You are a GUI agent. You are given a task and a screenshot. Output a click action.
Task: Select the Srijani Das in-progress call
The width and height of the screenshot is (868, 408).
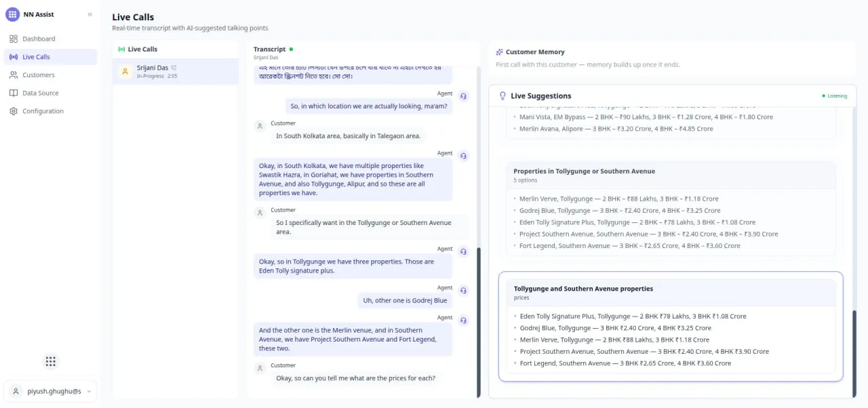176,71
